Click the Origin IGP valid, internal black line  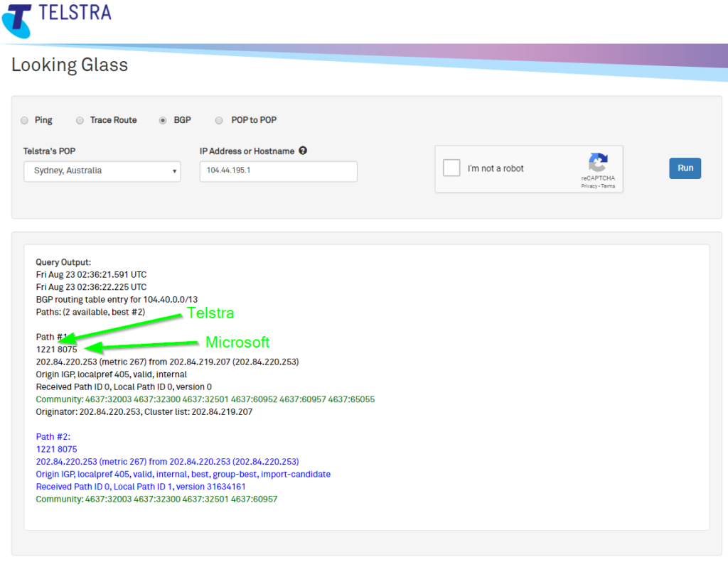click(x=112, y=374)
